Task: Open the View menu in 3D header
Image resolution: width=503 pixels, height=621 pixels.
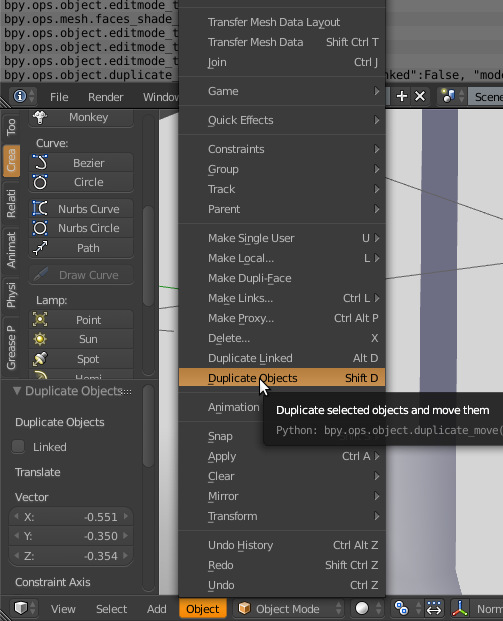Action: (63, 609)
